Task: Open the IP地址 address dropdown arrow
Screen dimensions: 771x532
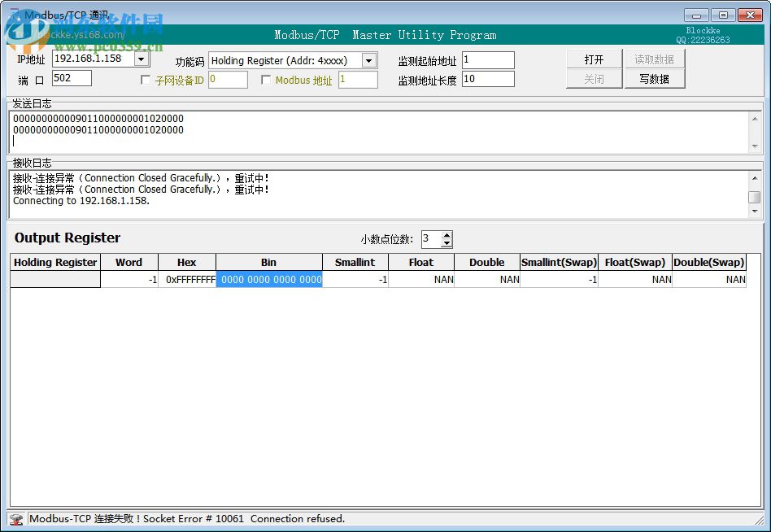Action: click(x=141, y=59)
